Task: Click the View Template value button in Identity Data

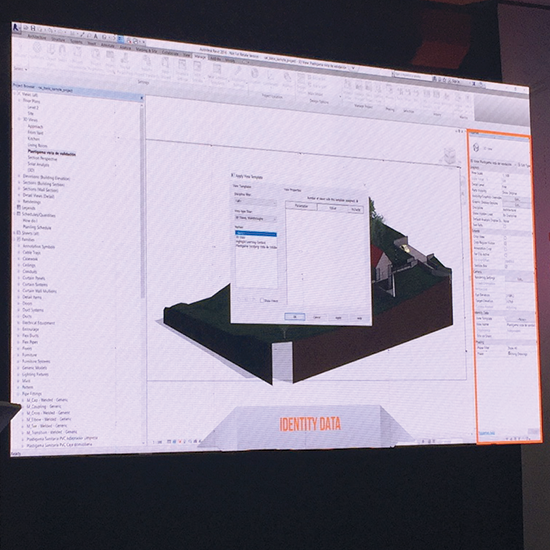Action: pos(521,319)
